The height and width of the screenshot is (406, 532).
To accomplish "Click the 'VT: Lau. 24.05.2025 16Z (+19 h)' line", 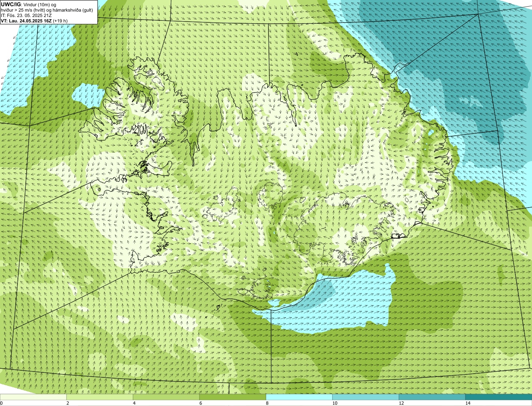I will [34, 21].
